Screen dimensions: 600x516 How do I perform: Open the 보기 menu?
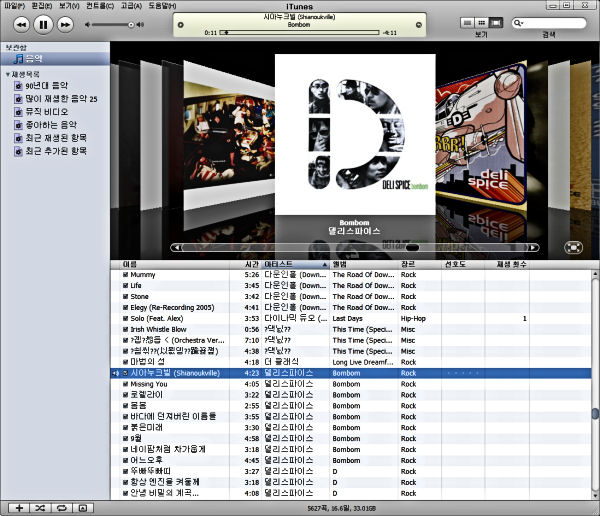coord(69,6)
